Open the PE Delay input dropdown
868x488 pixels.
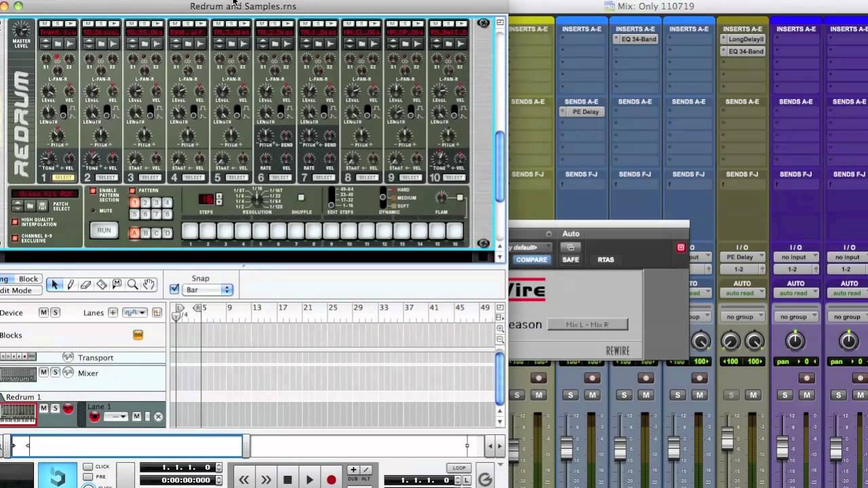[742, 258]
